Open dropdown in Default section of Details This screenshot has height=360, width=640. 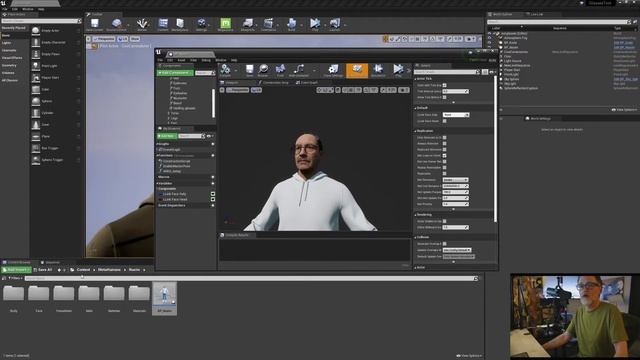(x=456, y=115)
